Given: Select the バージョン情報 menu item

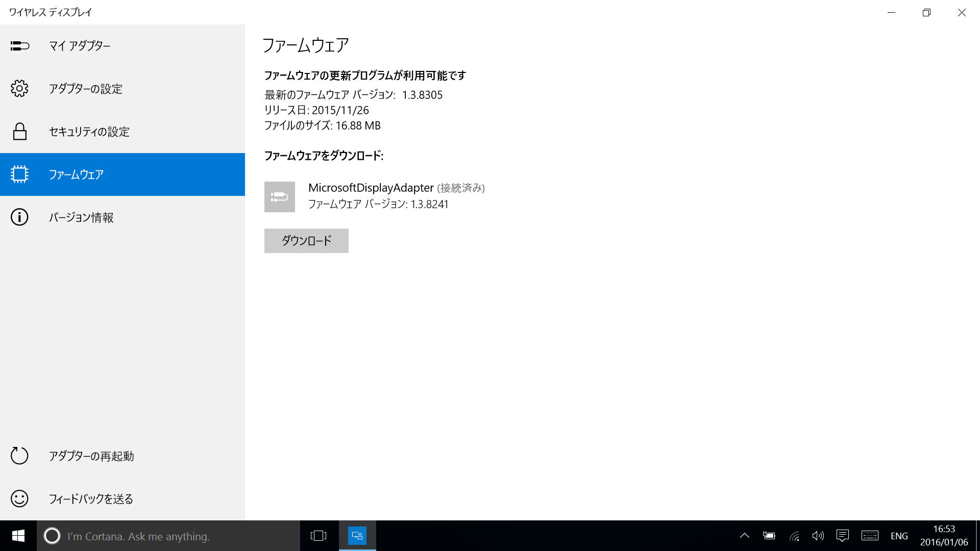Looking at the screenshot, I should point(81,217).
